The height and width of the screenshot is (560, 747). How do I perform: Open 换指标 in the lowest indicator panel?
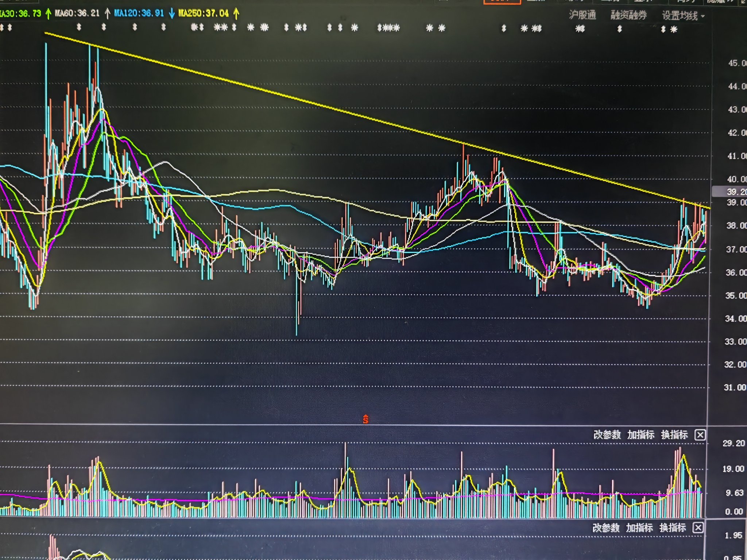[x=673, y=528]
